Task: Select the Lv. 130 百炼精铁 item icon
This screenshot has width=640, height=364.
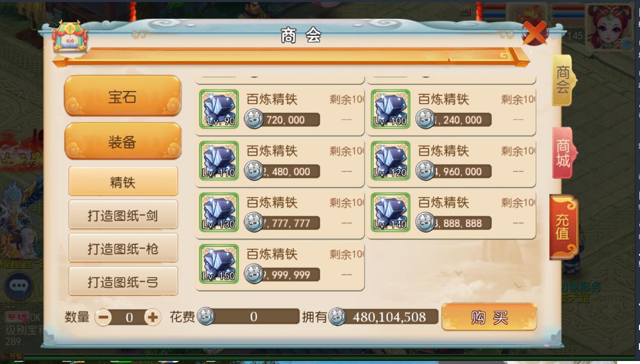Action: [x=219, y=212]
